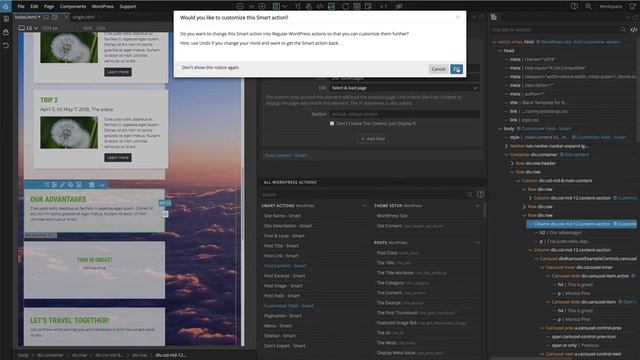Open dropdown arrow next to save icon
Viewport: 640px width, 360px height.
point(285,6)
